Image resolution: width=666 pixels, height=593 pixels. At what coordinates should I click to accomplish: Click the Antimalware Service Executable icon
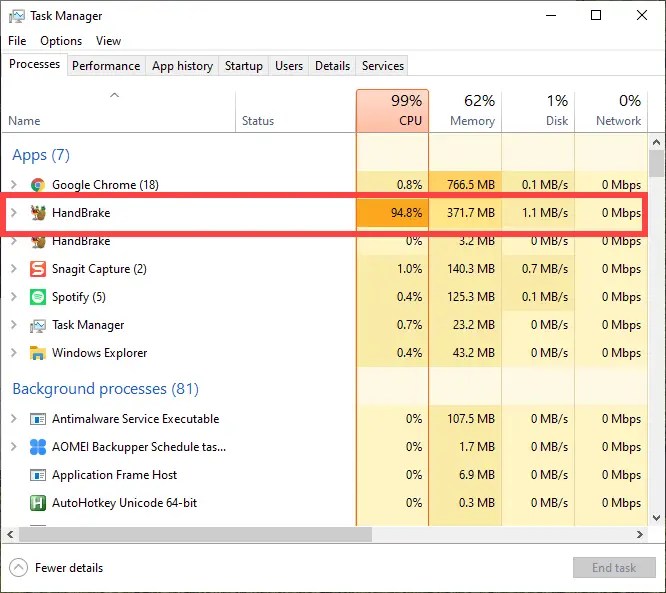coord(38,419)
